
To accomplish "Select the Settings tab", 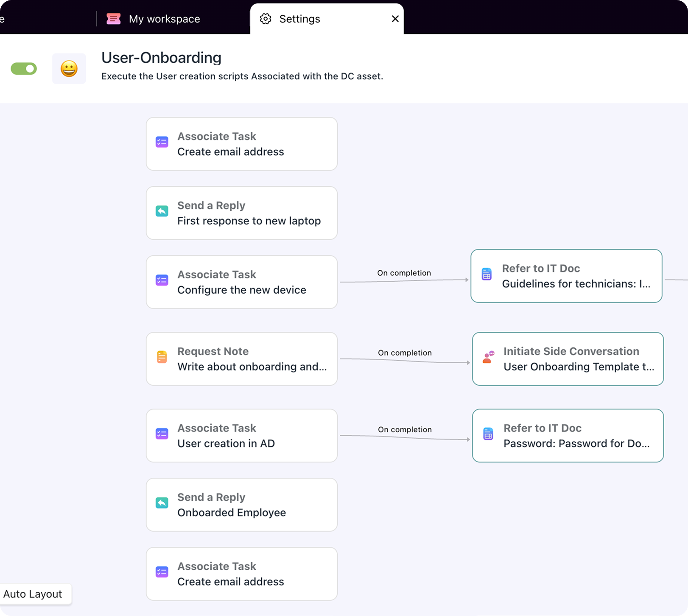I will click(299, 19).
